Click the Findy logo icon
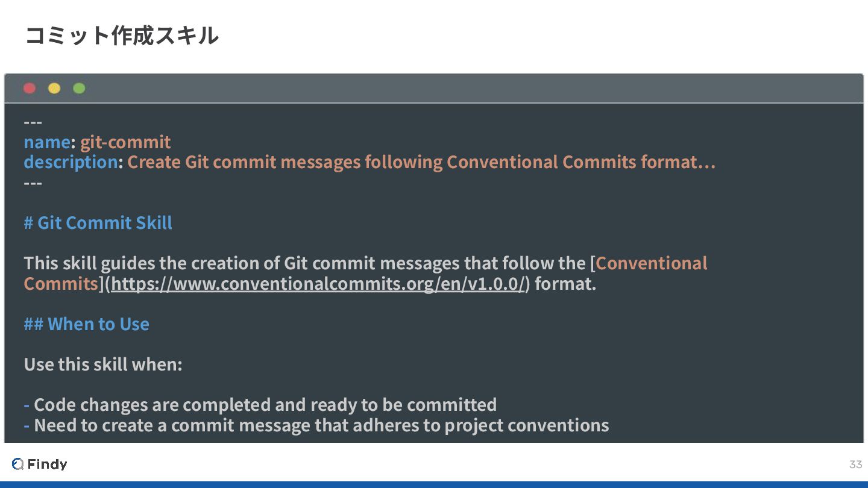 click(x=17, y=464)
